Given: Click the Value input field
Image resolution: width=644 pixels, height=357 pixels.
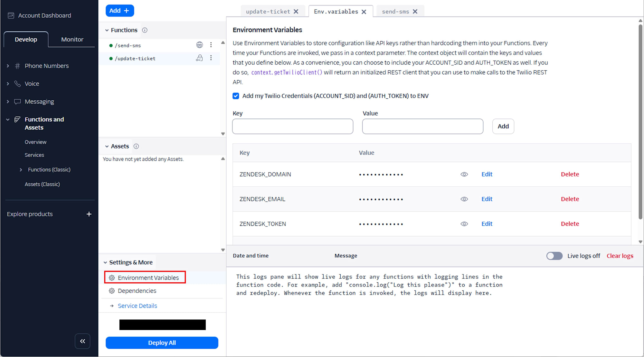Looking at the screenshot, I should click(x=422, y=126).
